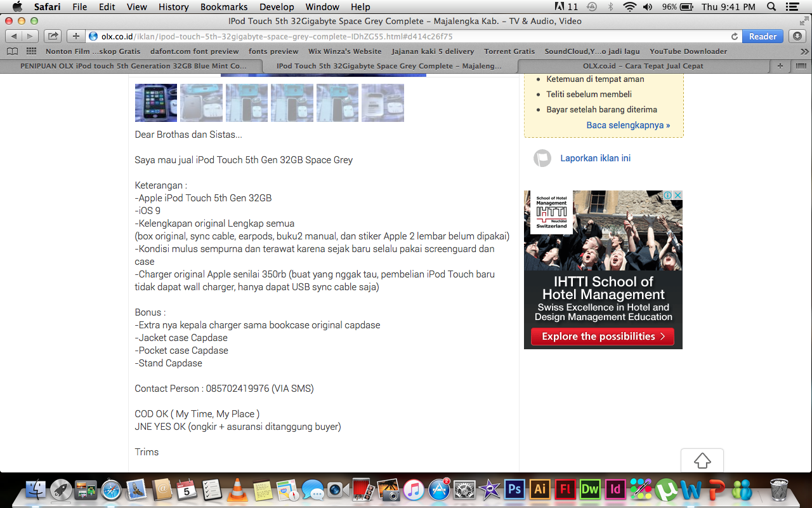Open Spotlight search in the menu bar
The width and height of the screenshot is (812, 508).
pos(771,7)
